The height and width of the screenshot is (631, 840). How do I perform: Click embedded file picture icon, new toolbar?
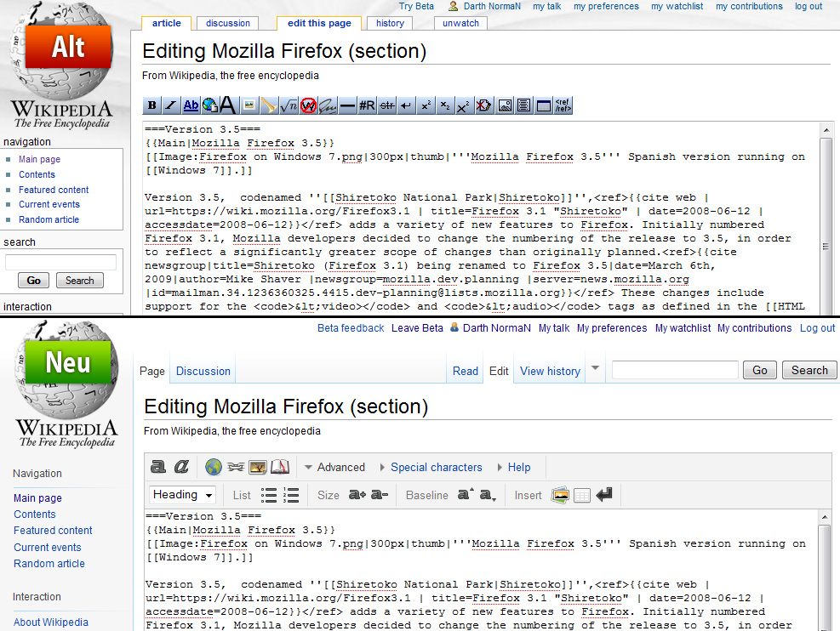point(258,467)
